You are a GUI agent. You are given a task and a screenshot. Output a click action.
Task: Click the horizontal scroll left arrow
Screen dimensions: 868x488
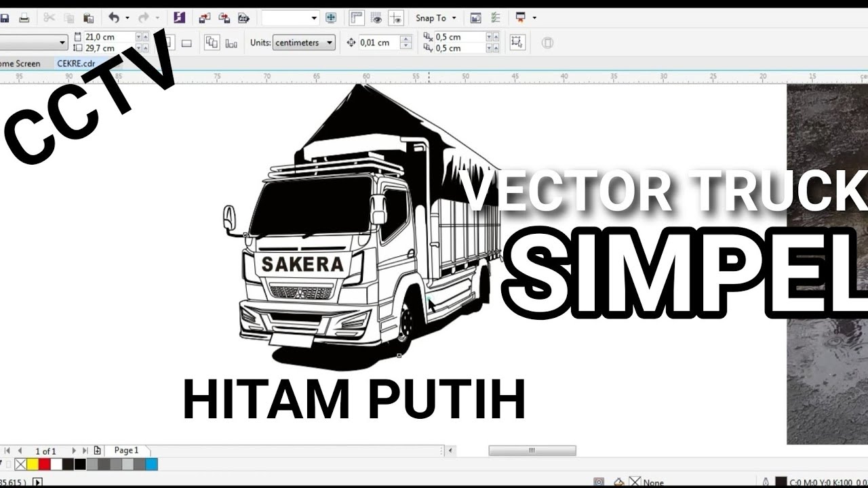pos(452,450)
